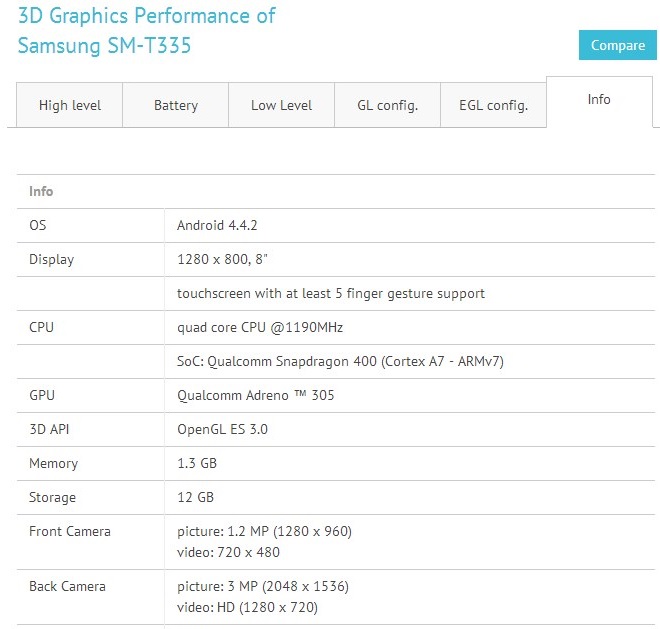Select the 1.3 GB memory value

click(x=197, y=463)
